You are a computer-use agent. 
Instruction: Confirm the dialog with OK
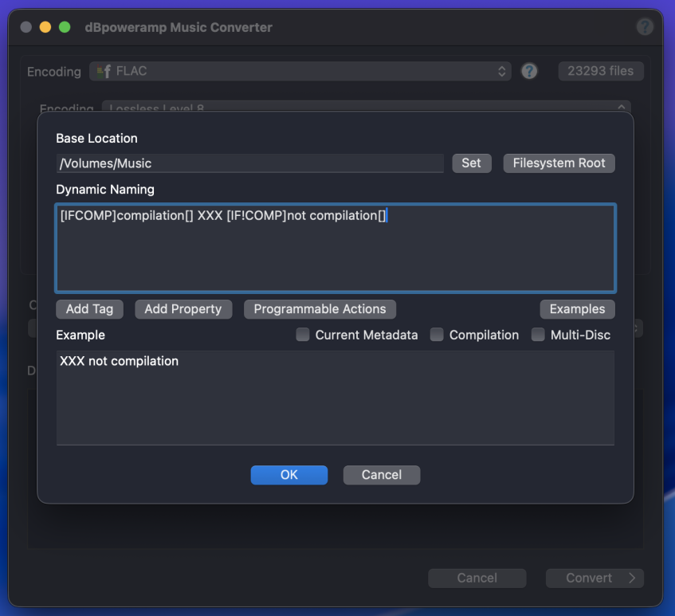(288, 475)
